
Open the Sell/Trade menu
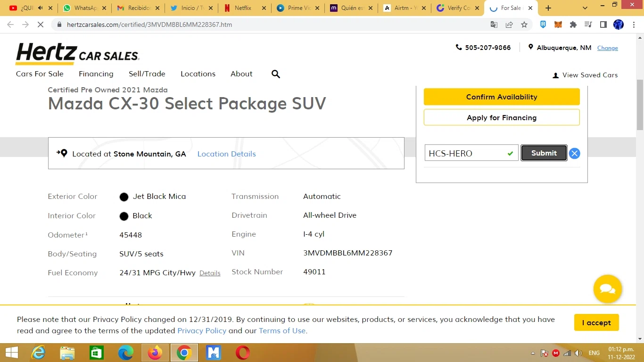(x=147, y=74)
